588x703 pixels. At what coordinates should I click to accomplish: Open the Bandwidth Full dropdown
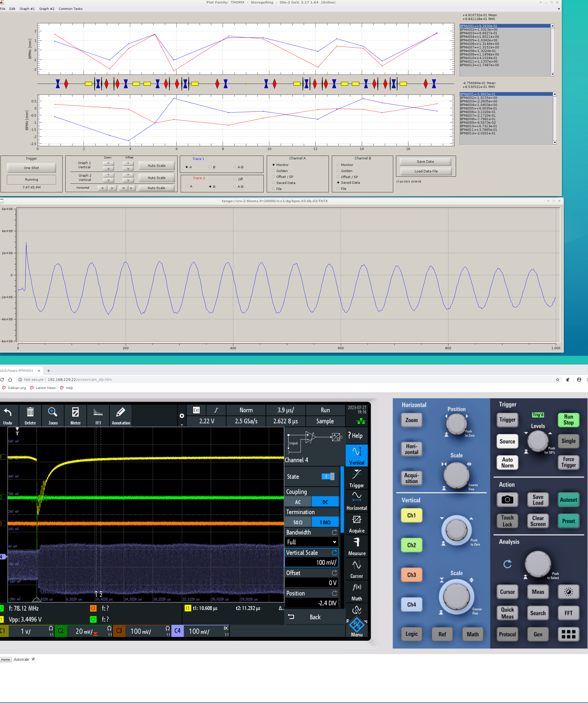click(311, 542)
